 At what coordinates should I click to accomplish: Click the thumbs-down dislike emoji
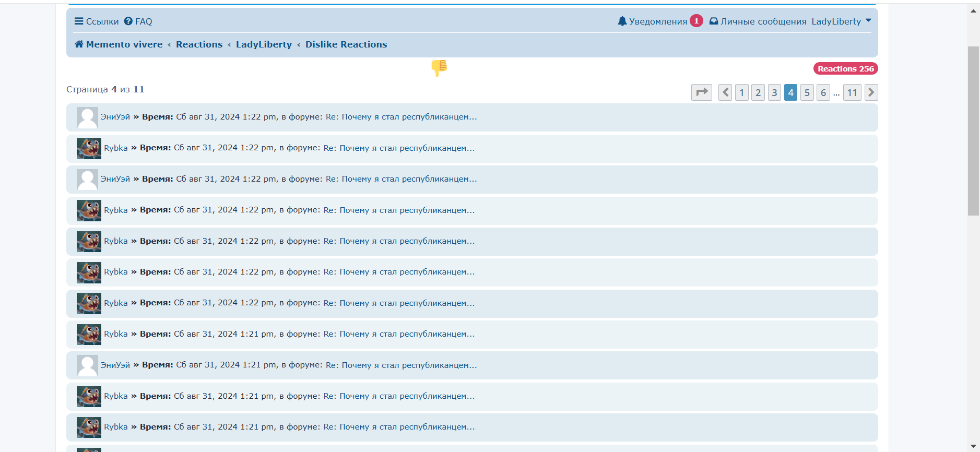(439, 68)
